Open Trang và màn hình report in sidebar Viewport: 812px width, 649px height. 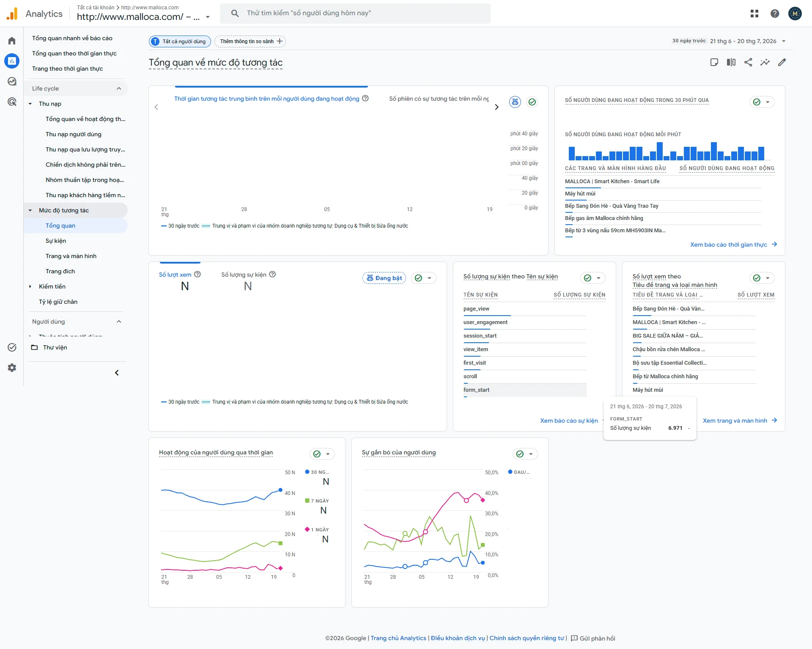pos(71,256)
